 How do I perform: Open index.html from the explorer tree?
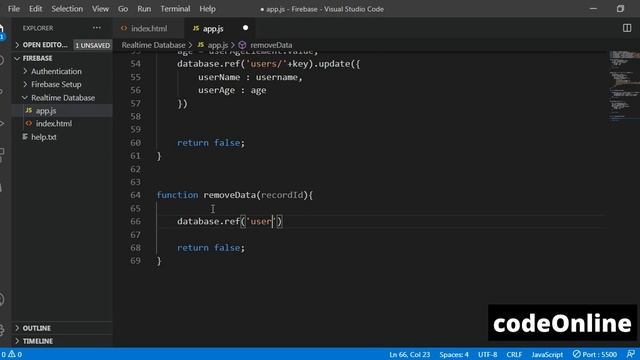[53, 123]
